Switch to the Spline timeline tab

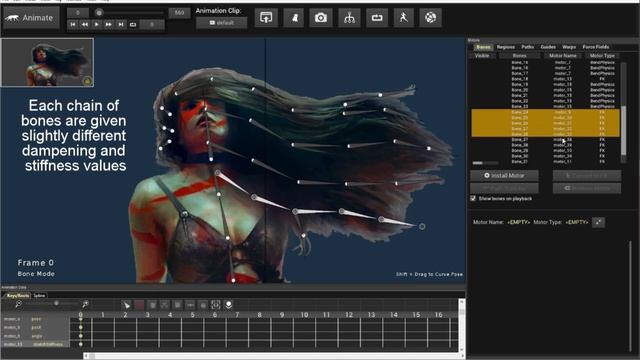(40, 296)
